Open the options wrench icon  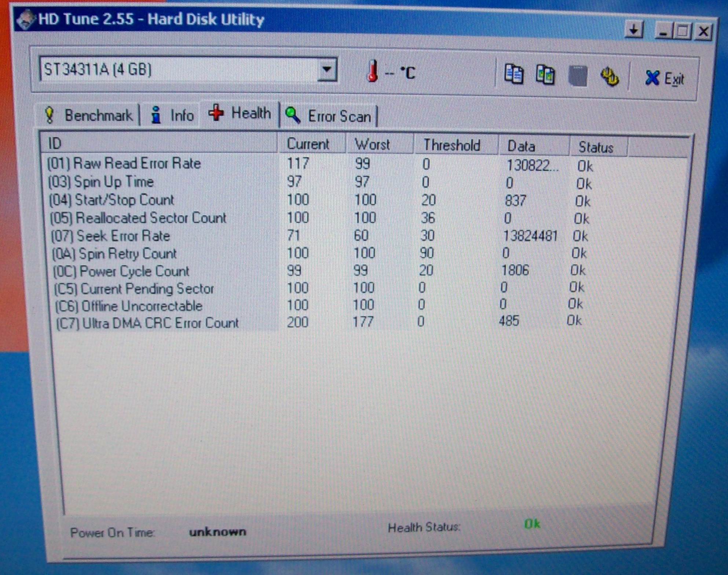610,77
